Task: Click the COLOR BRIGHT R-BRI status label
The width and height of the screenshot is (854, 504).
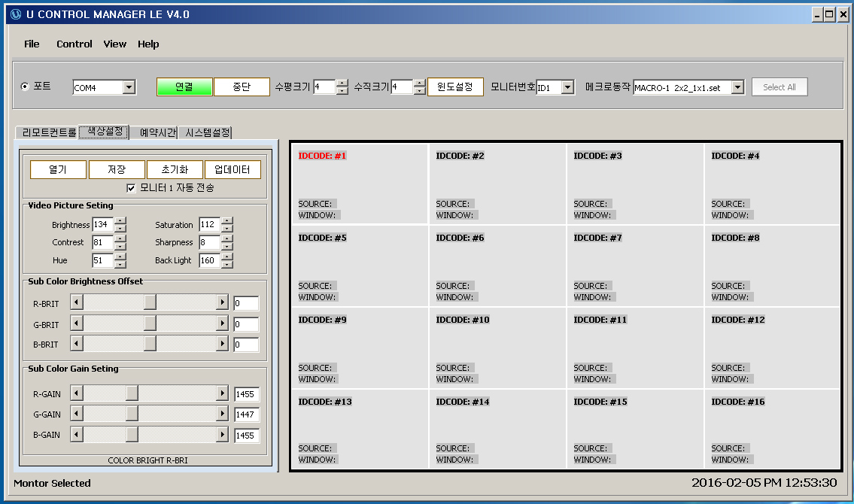Action: pos(147,460)
